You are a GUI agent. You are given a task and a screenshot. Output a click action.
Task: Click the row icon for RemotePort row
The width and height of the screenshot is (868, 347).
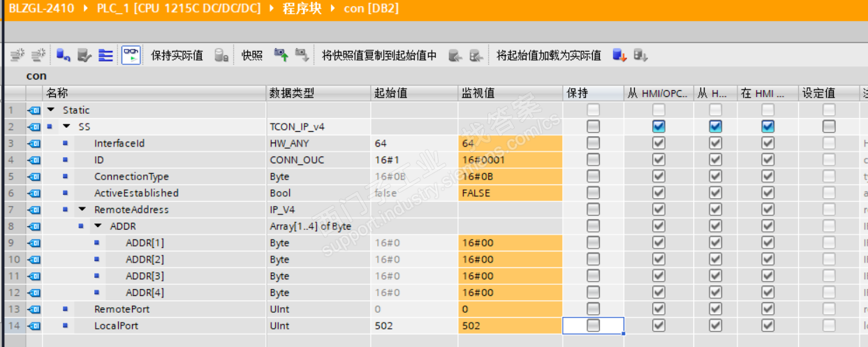[x=34, y=309]
